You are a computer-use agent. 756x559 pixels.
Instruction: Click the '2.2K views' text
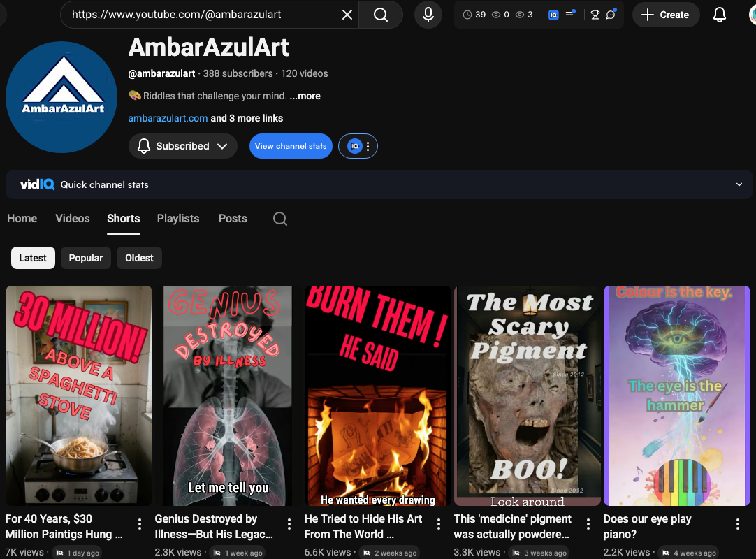[626, 552]
